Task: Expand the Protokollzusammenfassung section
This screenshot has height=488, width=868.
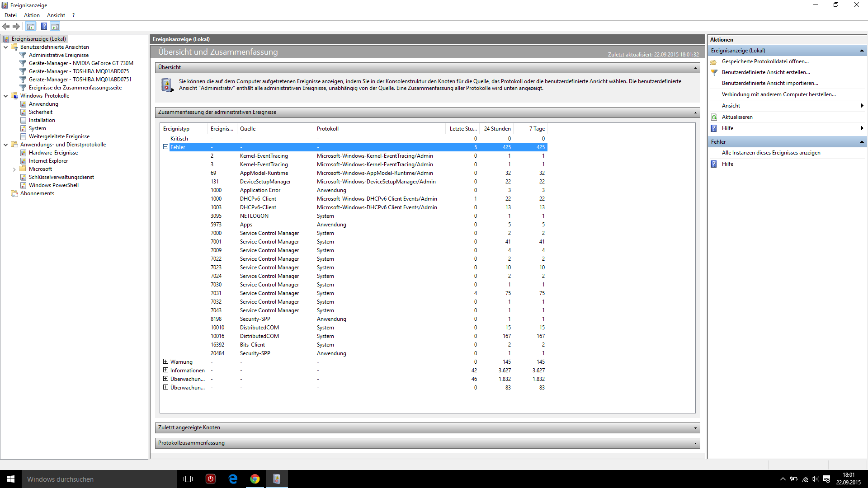Action: [695, 443]
